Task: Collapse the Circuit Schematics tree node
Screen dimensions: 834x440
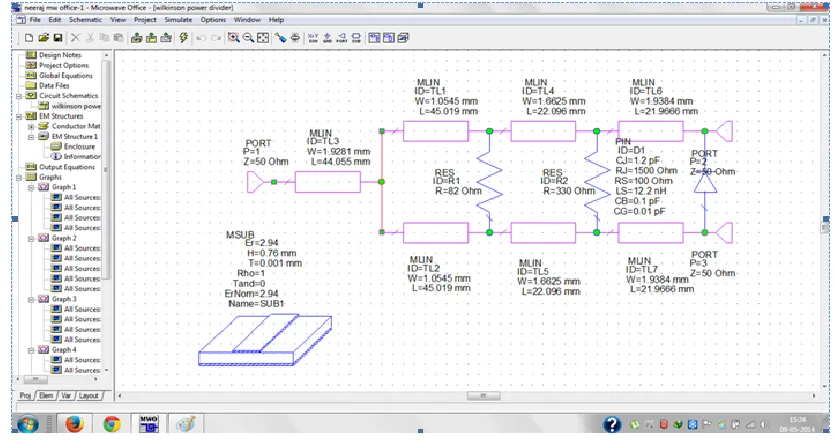Action: click(19, 96)
